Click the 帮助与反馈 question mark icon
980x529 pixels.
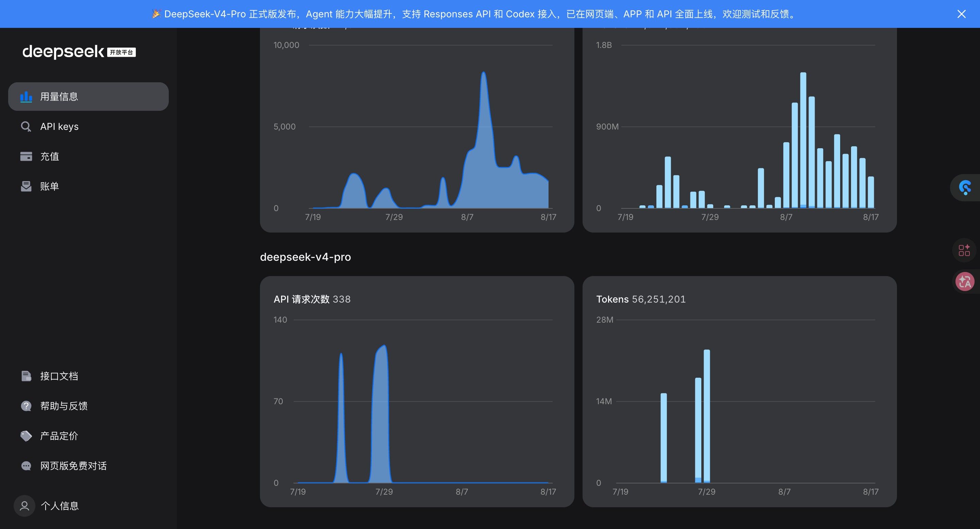coord(26,406)
